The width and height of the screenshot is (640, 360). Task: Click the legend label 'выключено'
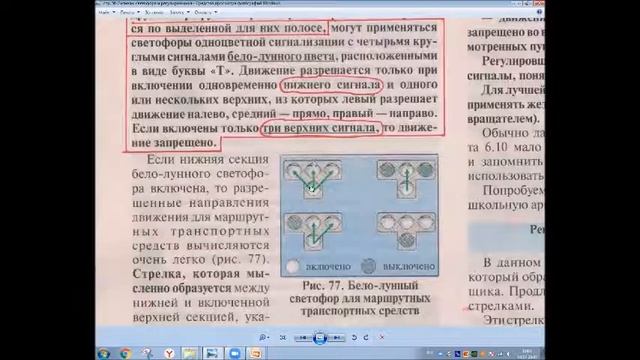[x=409, y=267]
